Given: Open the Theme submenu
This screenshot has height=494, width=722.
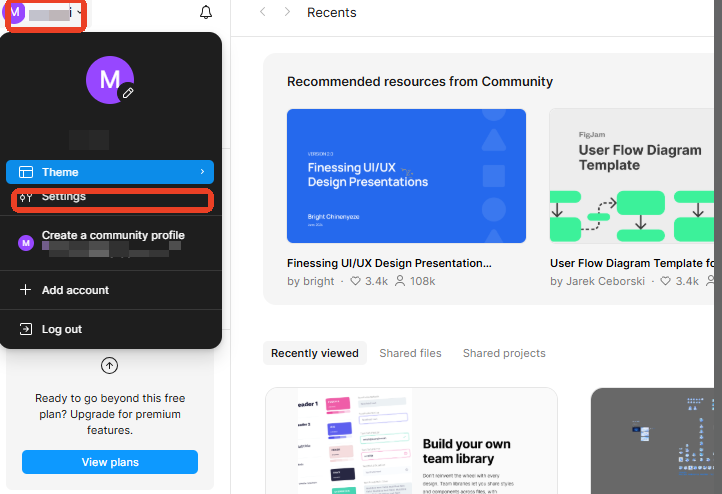Looking at the screenshot, I should click(110, 172).
